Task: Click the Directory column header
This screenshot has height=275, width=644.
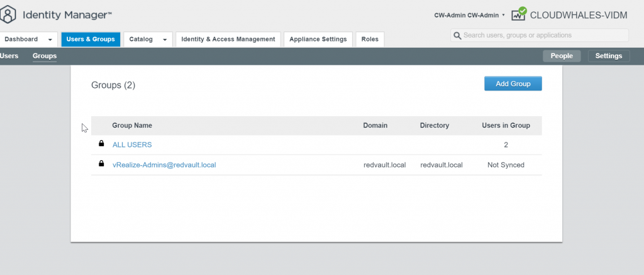Action: click(x=435, y=126)
